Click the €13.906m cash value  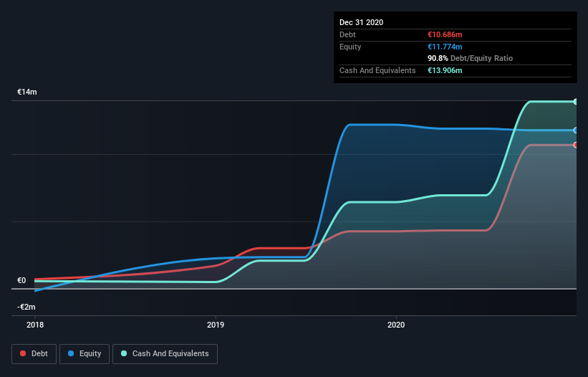[445, 70]
